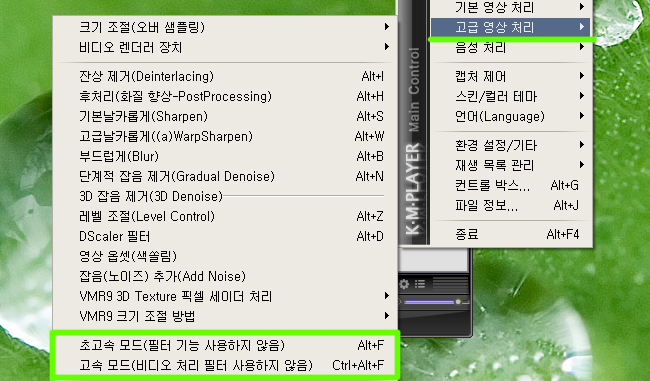Enable 고급날카롭게((a)WarpSharpen) filter
Screen dimensions: 650x381
pyautogui.click(x=225, y=136)
